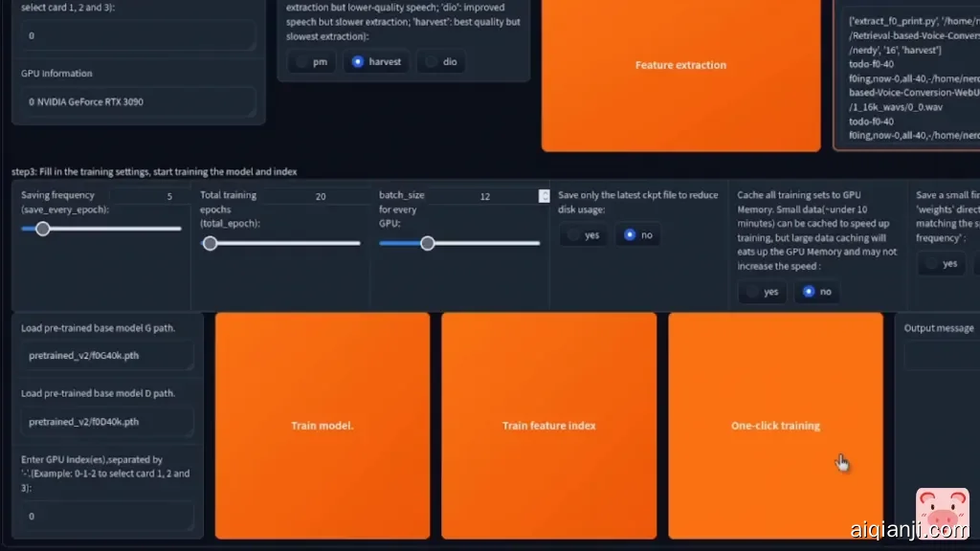
Task: Run Train feature index
Action: click(548, 425)
